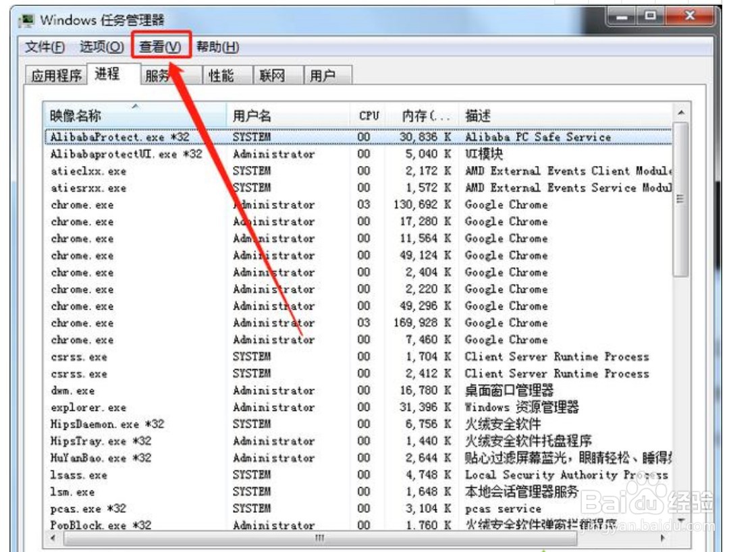This screenshot has width=756, height=552.
Task: Select the HipsDaemon.exe *32 process
Action: pos(358,424)
